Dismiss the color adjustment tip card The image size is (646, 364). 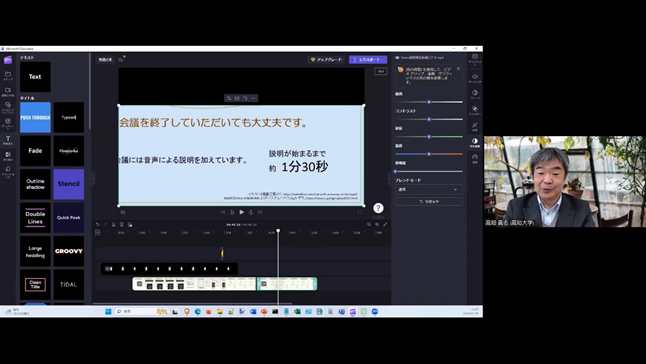[458, 69]
